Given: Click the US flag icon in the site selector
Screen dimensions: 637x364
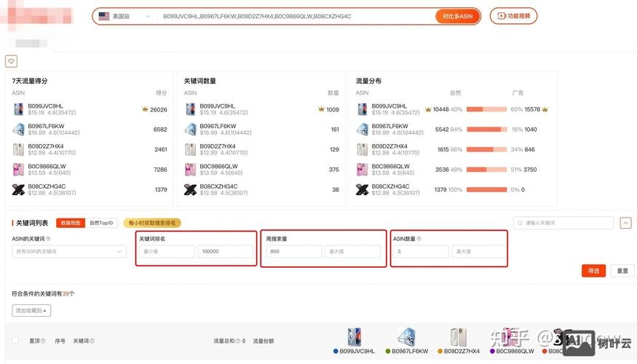Looking at the screenshot, I should [x=104, y=16].
